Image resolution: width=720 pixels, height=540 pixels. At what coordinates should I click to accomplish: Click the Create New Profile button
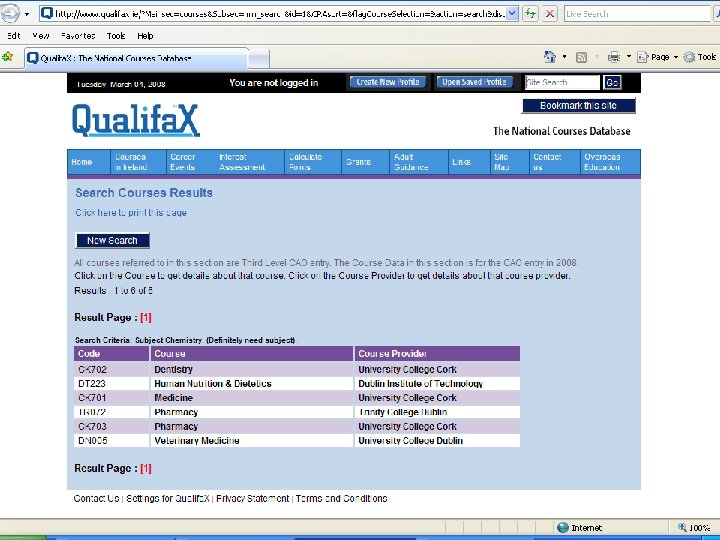click(388, 82)
